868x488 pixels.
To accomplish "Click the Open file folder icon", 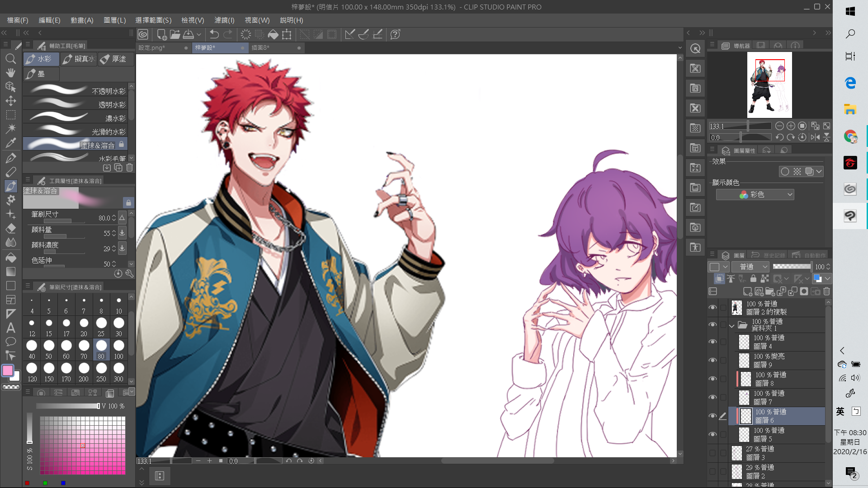I will click(175, 34).
